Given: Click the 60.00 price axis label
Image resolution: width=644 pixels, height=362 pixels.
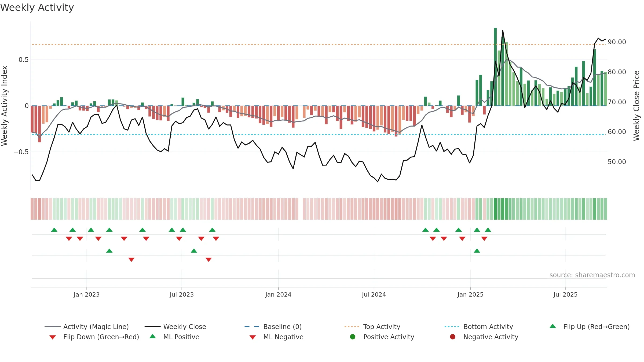Looking at the screenshot, I should point(617,132).
